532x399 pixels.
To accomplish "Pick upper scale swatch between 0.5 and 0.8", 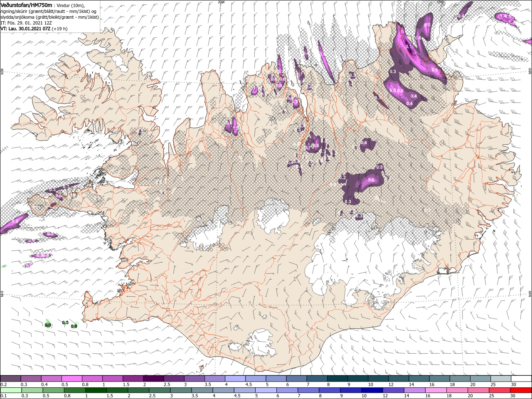I will click(x=71, y=379).
